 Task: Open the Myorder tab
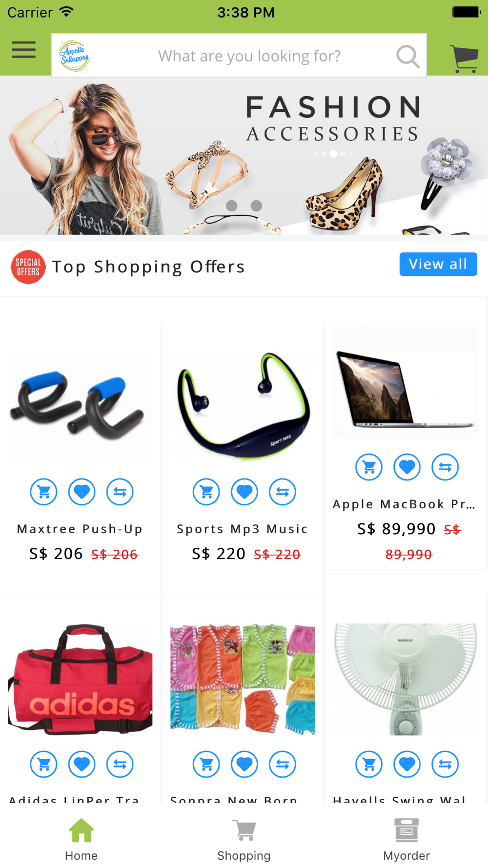point(407,840)
